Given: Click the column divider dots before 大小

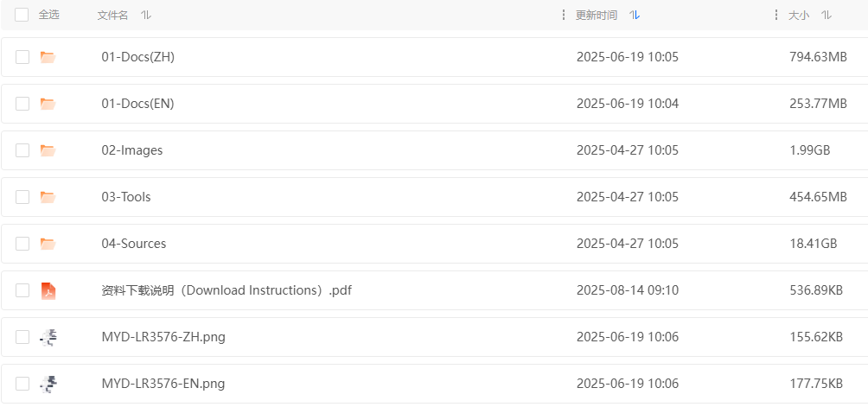Looking at the screenshot, I should click(776, 15).
